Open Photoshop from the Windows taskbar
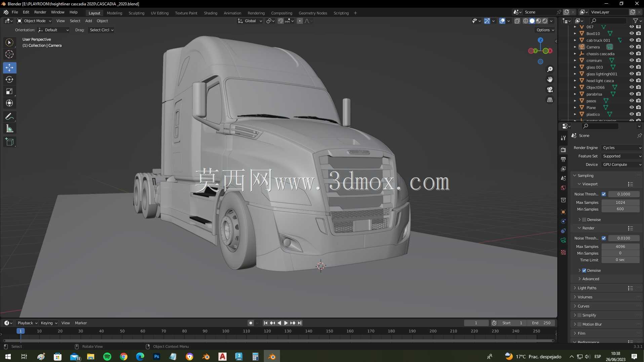644x362 pixels. pyautogui.click(x=157, y=357)
